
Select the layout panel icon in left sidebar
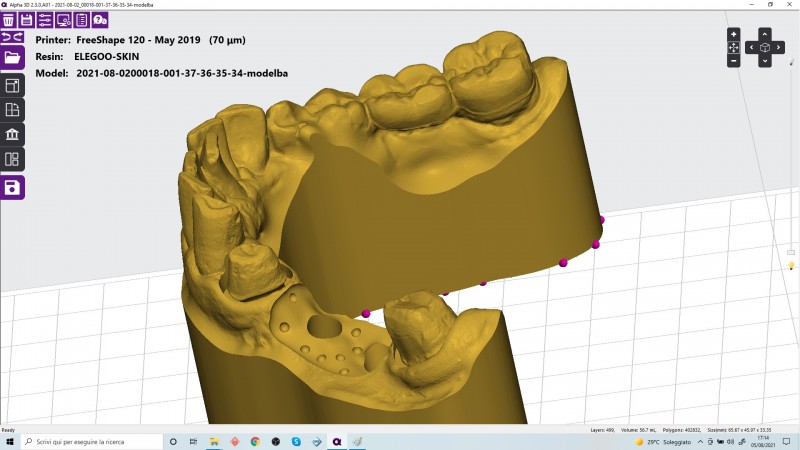coord(12,86)
